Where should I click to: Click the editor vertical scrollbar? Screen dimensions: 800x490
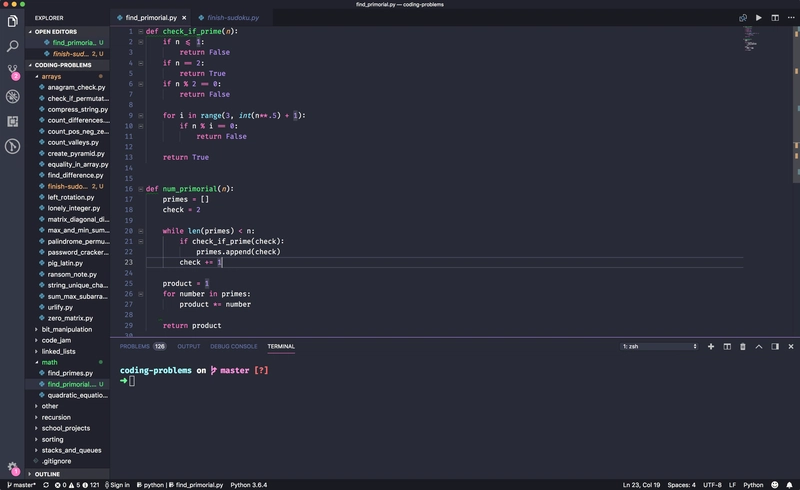click(x=796, y=105)
